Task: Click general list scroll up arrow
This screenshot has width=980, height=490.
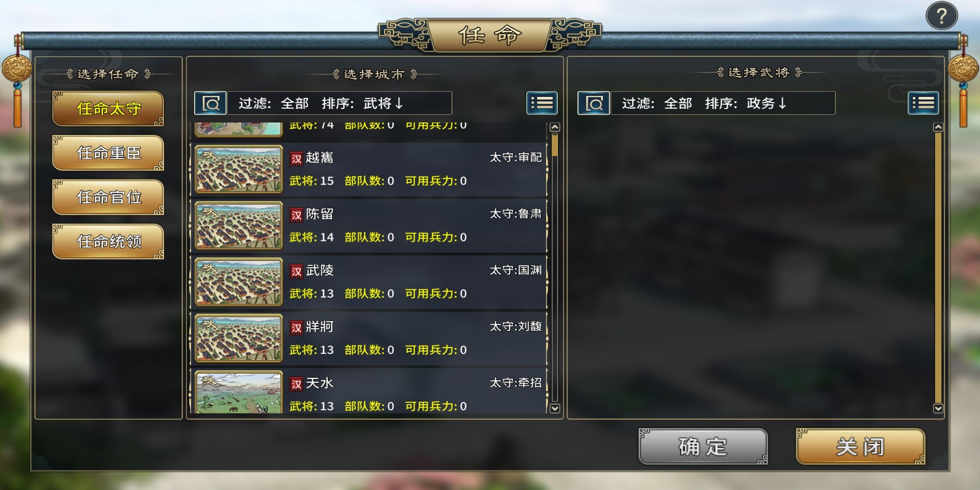Action: pos(938,127)
